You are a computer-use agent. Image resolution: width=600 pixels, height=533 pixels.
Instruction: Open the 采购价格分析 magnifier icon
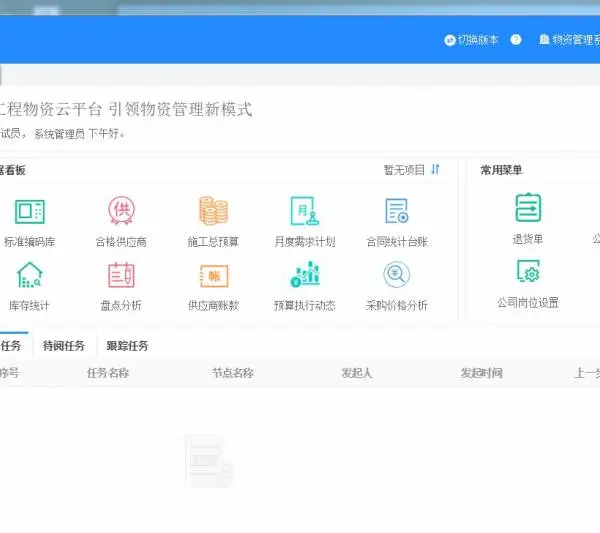396,275
